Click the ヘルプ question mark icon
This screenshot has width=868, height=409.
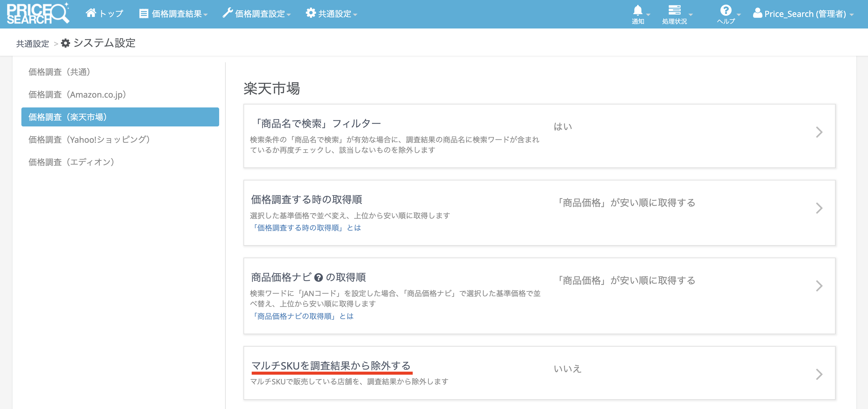click(725, 10)
